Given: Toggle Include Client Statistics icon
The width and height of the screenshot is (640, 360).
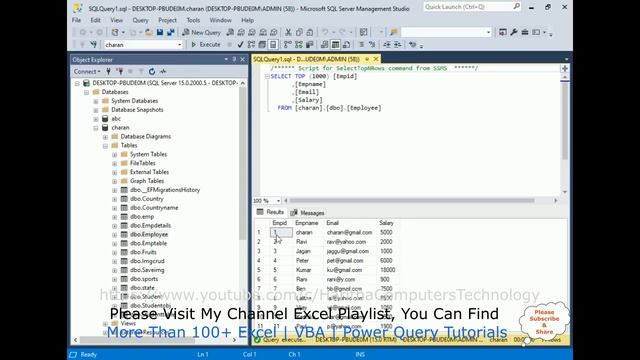Looking at the screenshot, I should [x=310, y=44].
